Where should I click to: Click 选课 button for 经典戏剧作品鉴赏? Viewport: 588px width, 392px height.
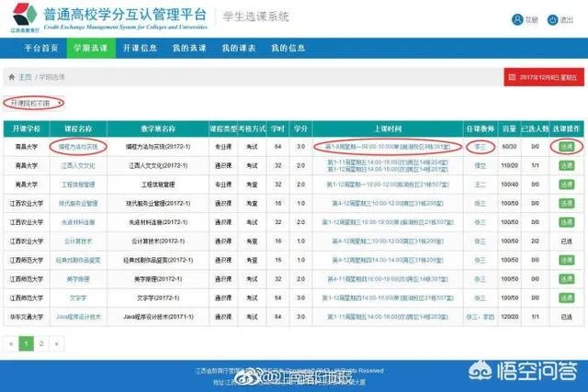566,260
